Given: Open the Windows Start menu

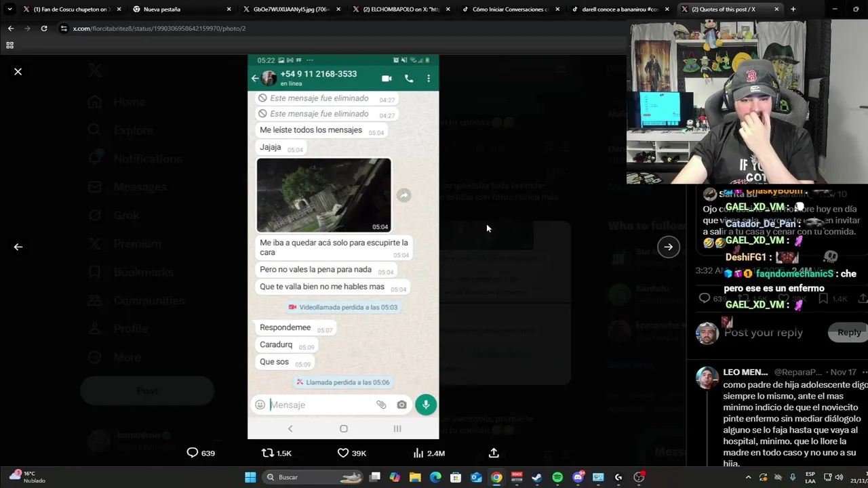Looking at the screenshot, I should pyautogui.click(x=250, y=477).
